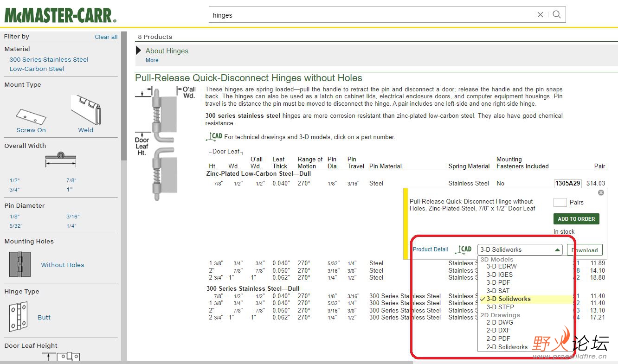This screenshot has width=618, height=364.
Task: Close the 1305A29 product popup
Action: [x=601, y=192]
